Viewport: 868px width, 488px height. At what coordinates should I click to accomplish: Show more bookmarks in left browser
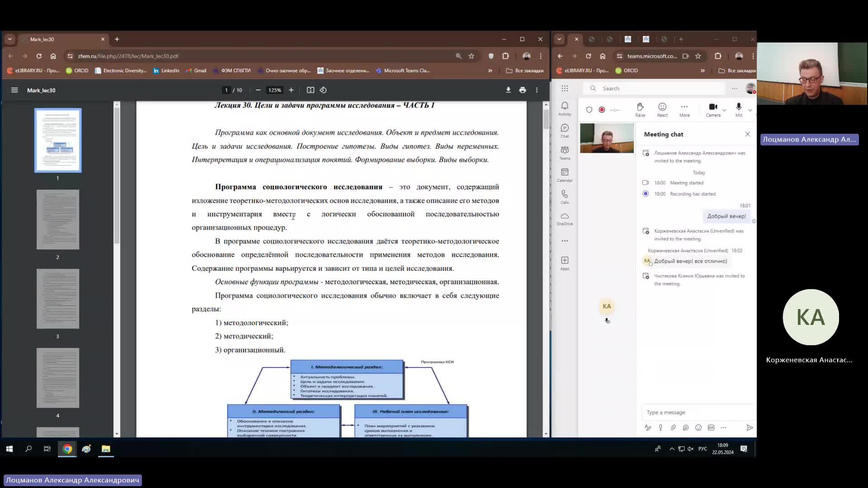490,70
